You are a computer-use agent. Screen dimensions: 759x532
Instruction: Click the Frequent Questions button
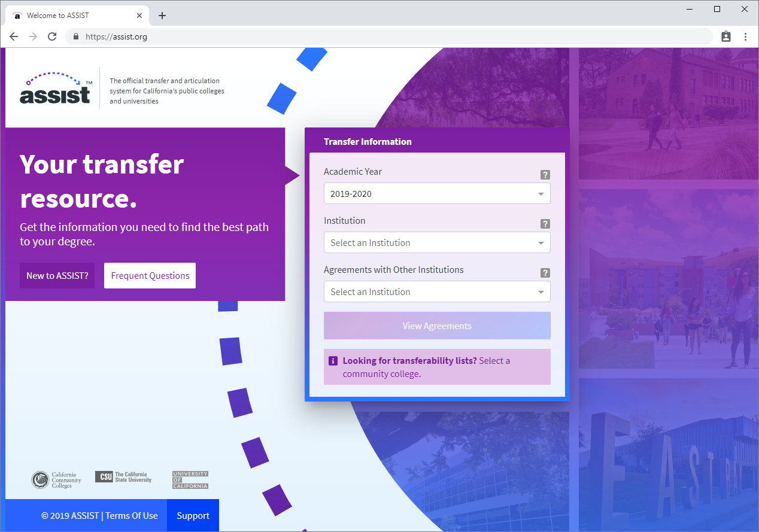pyautogui.click(x=150, y=276)
